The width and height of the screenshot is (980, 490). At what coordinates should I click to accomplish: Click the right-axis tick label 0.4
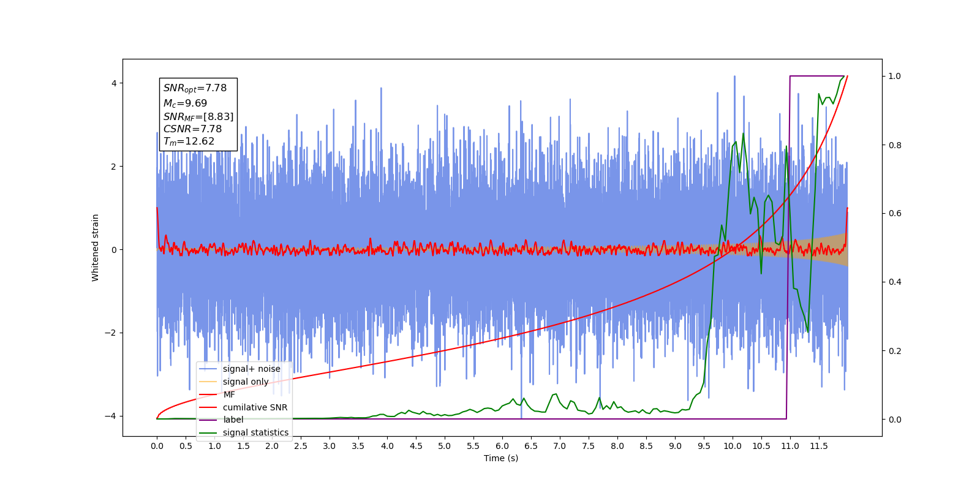coord(895,282)
